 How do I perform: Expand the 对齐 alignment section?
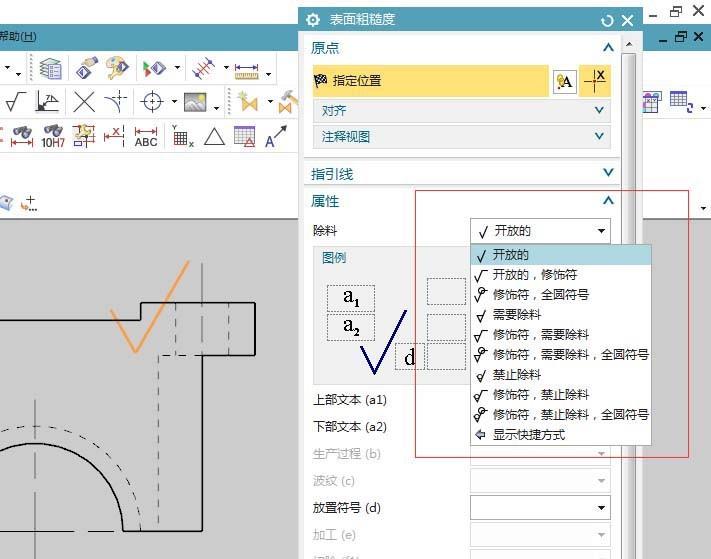(x=462, y=111)
